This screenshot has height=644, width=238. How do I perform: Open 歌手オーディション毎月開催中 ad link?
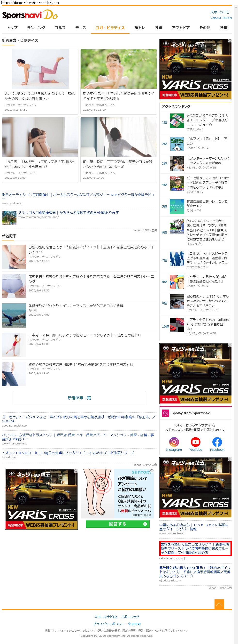pos(78,197)
